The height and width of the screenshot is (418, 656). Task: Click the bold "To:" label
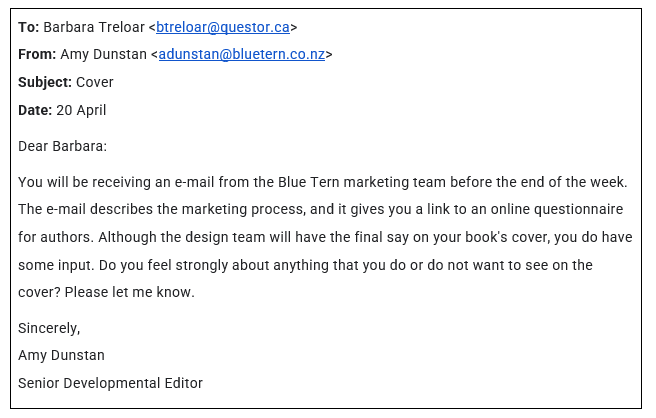(29, 27)
